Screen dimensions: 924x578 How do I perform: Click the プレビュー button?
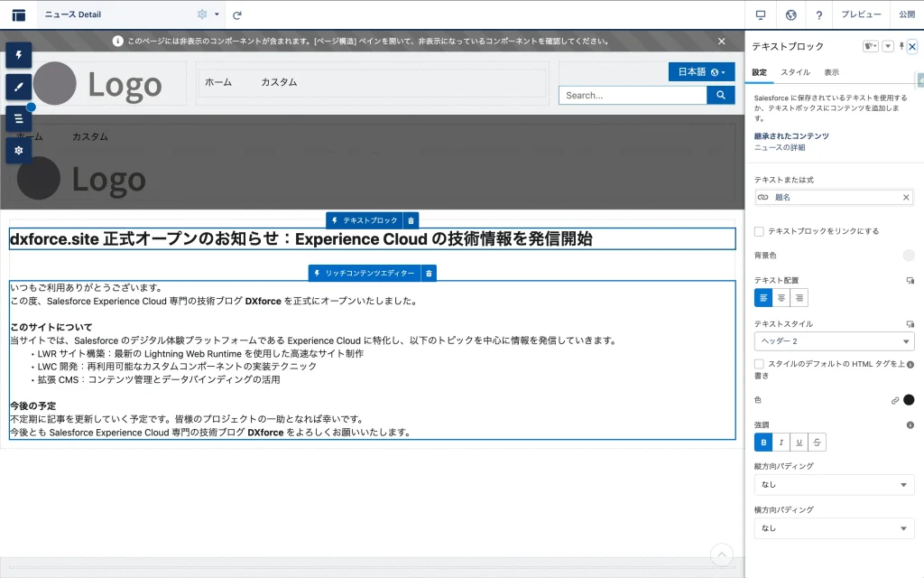point(861,14)
